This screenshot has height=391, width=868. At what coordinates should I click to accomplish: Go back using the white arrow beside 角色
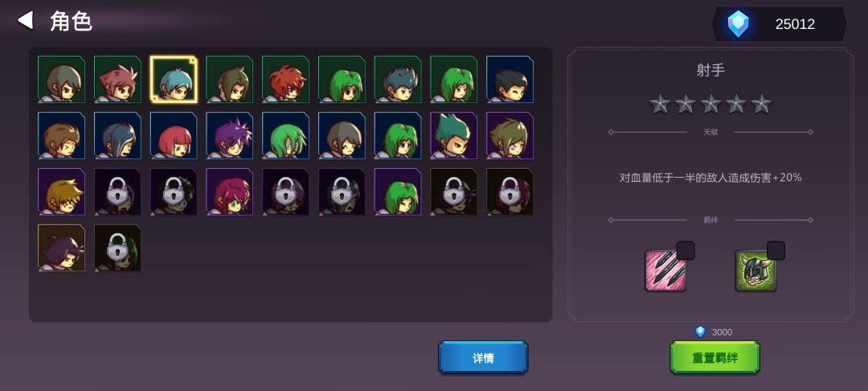click(25, 20)
